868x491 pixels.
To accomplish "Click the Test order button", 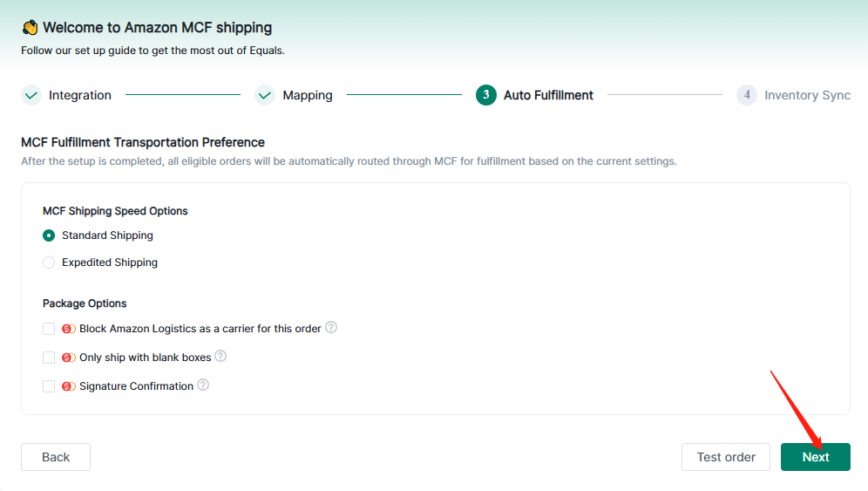I will [x=726, y=457].
